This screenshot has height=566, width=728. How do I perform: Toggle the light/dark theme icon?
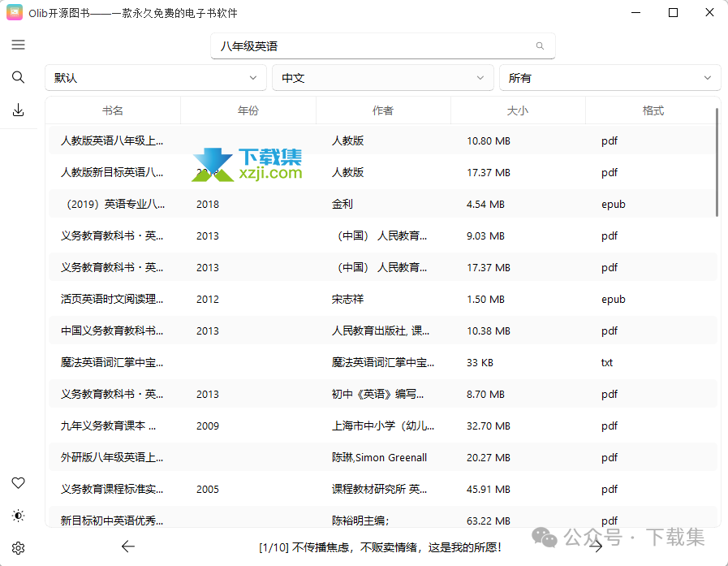[18, 516]
